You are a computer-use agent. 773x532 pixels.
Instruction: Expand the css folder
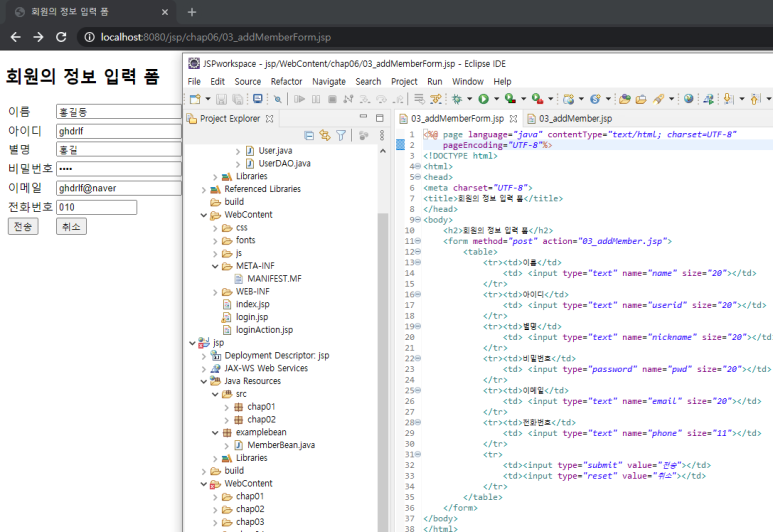click(x=215, y=228)
